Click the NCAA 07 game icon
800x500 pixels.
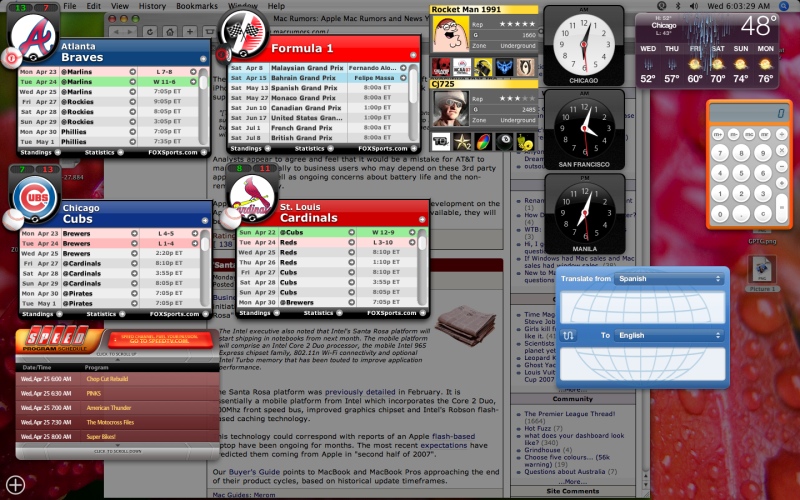pos(462,67)
